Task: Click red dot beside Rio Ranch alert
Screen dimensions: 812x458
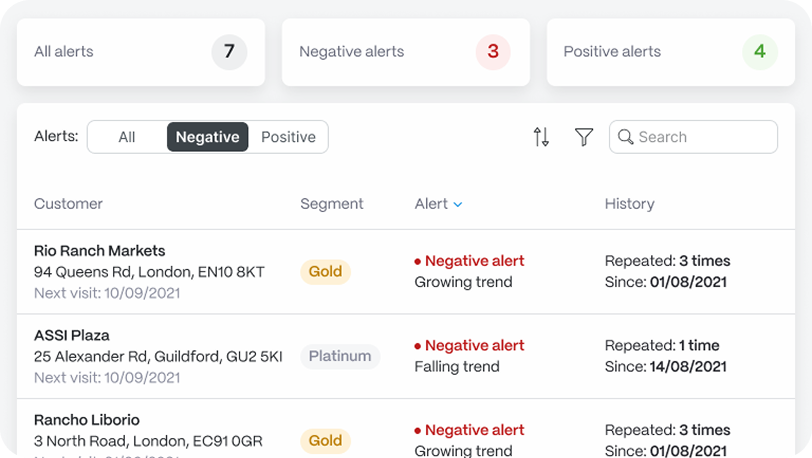Action: coord(417,262)
